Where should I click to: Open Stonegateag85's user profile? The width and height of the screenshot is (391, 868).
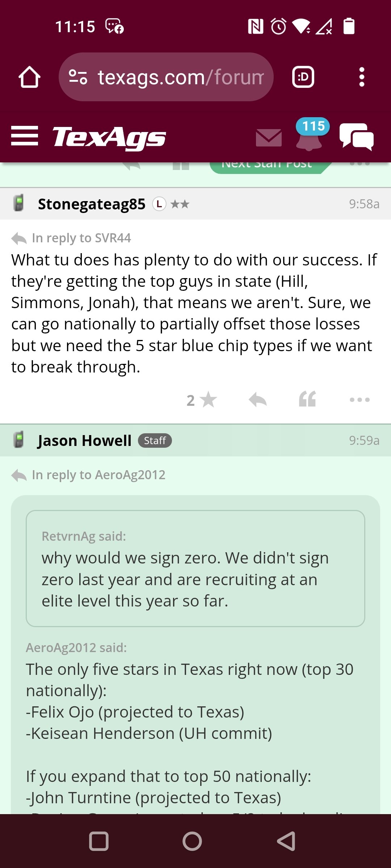click(x=92, y=204)
